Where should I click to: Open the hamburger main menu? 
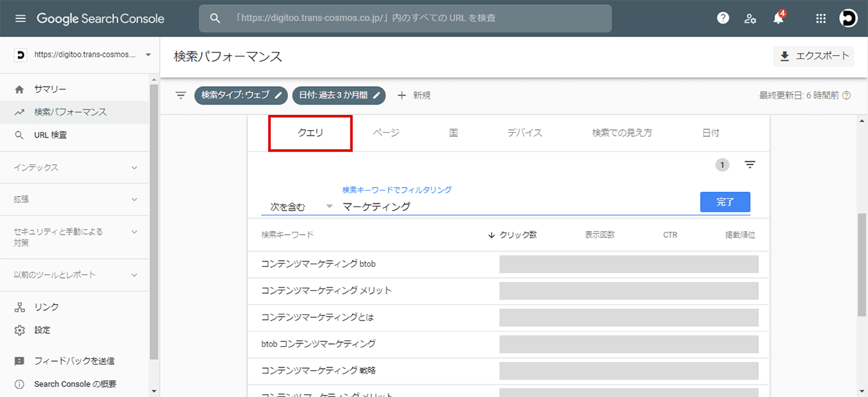pos(20,19)
